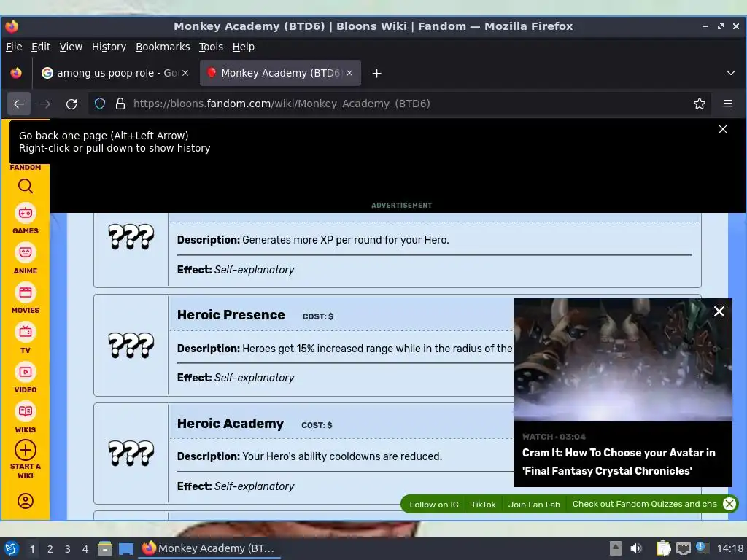Play the floating video thumbnail
The width and height of the screenshot is (747, 560).
click(x=623, y=359)
